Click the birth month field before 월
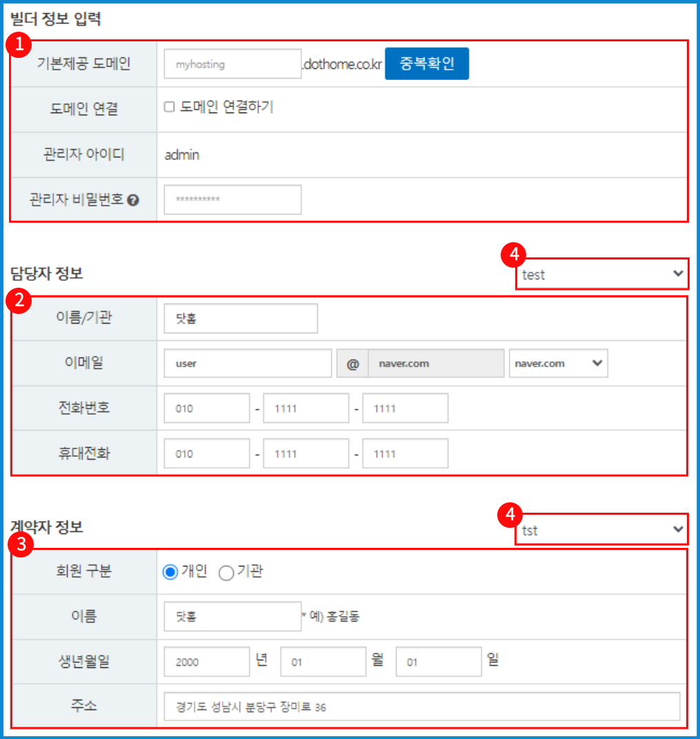Screen dimensions: 700x739 pos(323,662)
